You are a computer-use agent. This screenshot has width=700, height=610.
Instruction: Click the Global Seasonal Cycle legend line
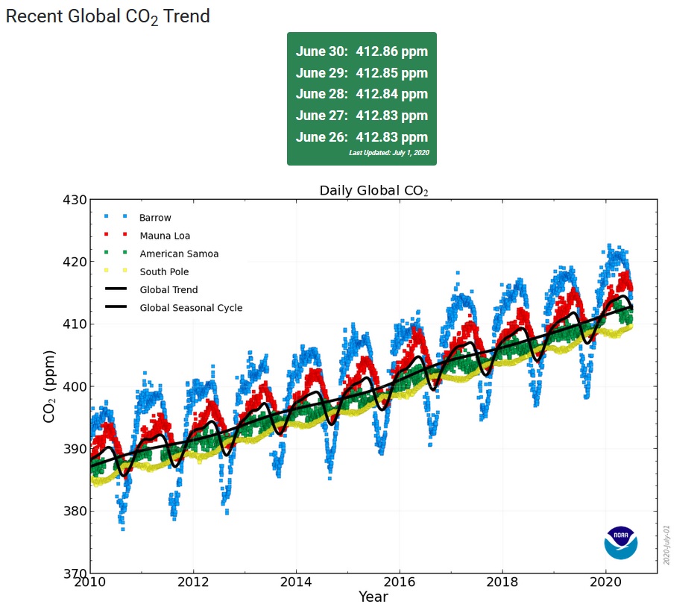(x=121, y=307)
